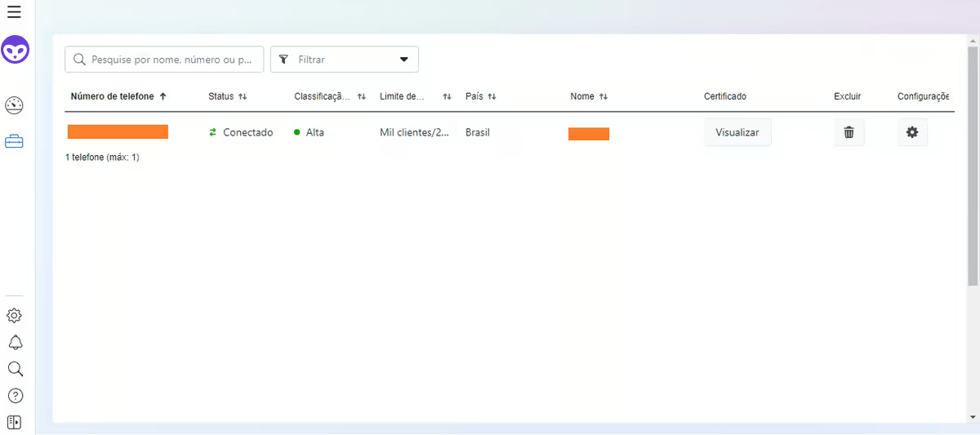This screenshot has width=980, height=435.
Task: Click the sidebar magnifier search icon
Action: [x=15, y=369]
